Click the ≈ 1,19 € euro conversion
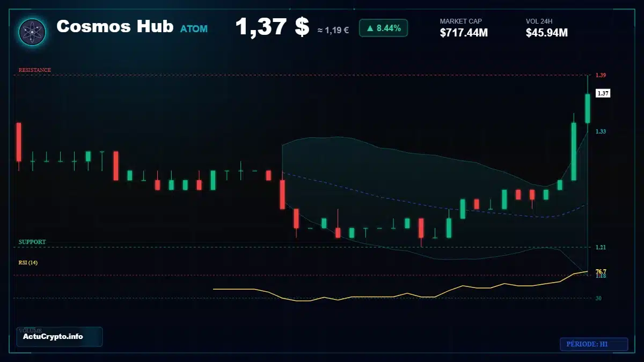Viewport: 644px width, 362px height. [333, 30]
